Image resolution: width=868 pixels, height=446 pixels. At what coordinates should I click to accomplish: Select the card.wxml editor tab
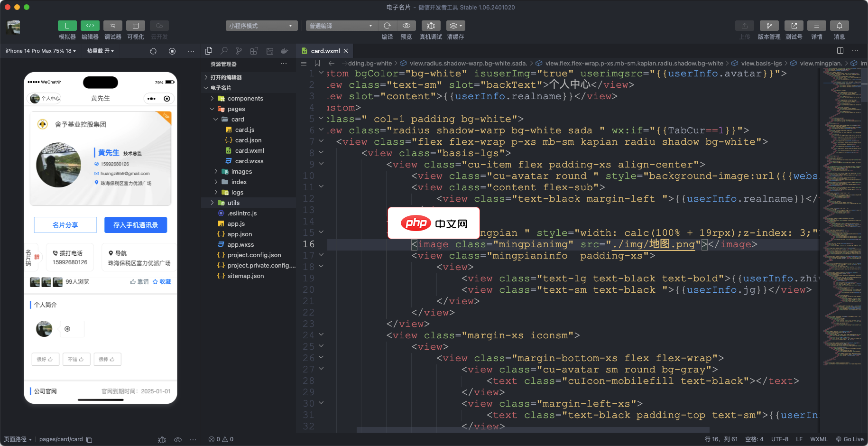pos(325,51)
